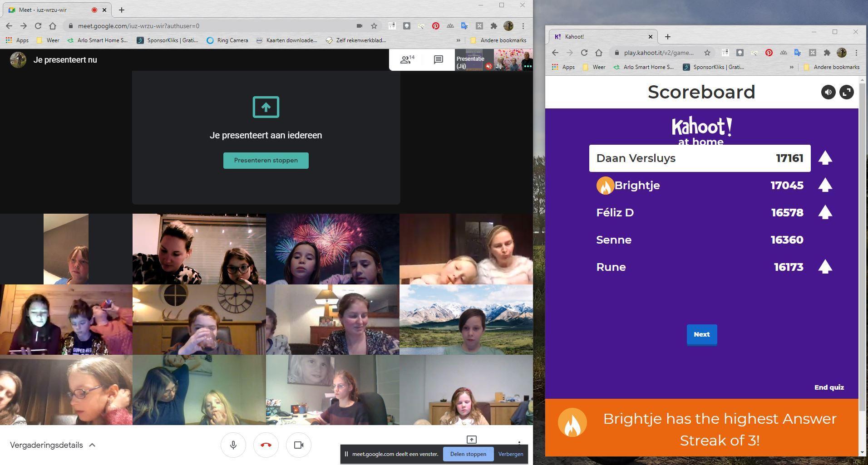868x465 pixels.
Task: Click Next button in Kahoot
Action: 702,335
